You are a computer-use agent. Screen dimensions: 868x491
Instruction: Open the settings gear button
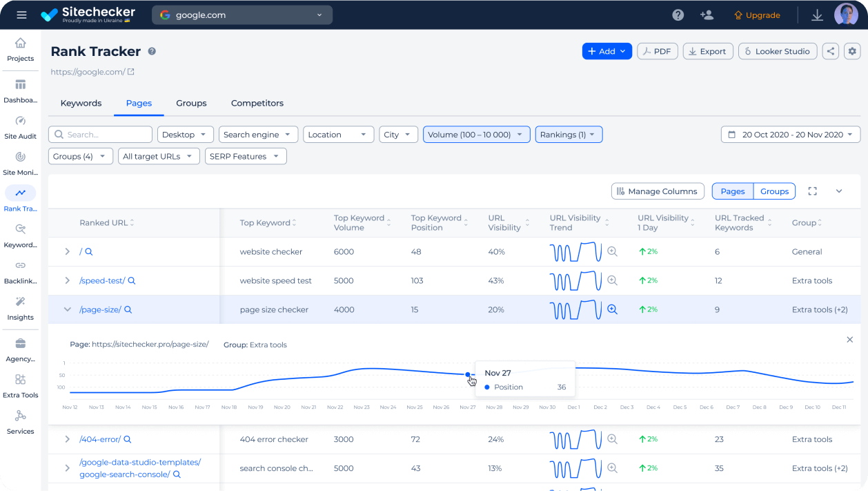[x=852, y=51]
